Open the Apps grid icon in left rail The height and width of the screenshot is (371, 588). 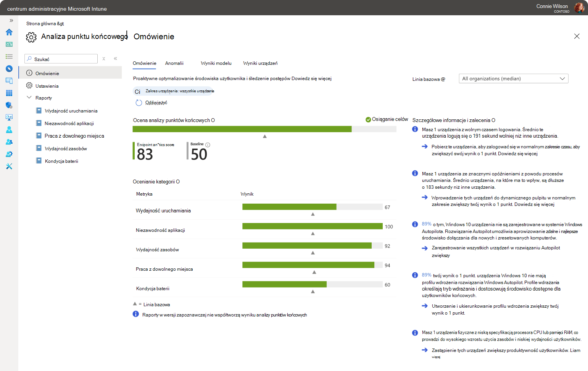[x=9, y=93]
